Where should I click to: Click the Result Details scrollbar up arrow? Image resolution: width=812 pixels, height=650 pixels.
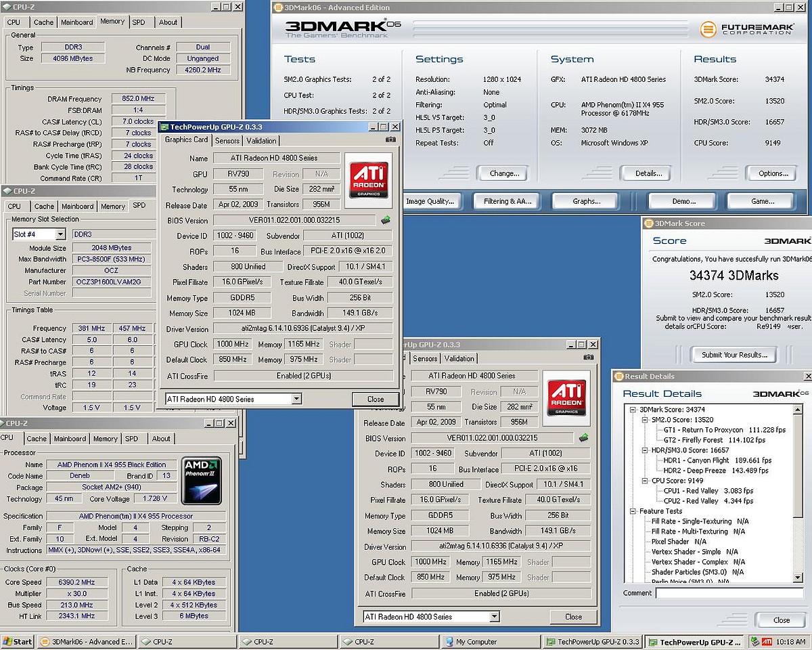pos(798,409)
